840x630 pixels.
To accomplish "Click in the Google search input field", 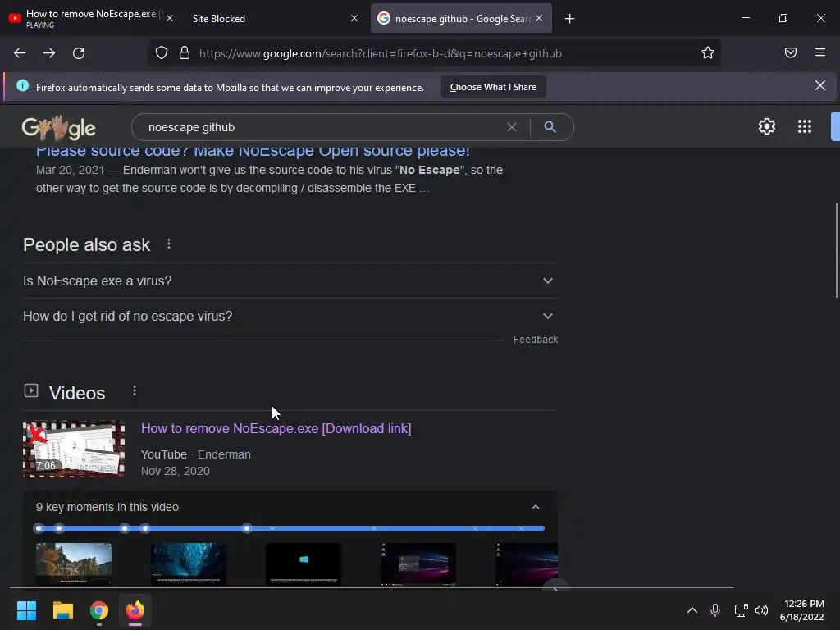I will 322,127.
